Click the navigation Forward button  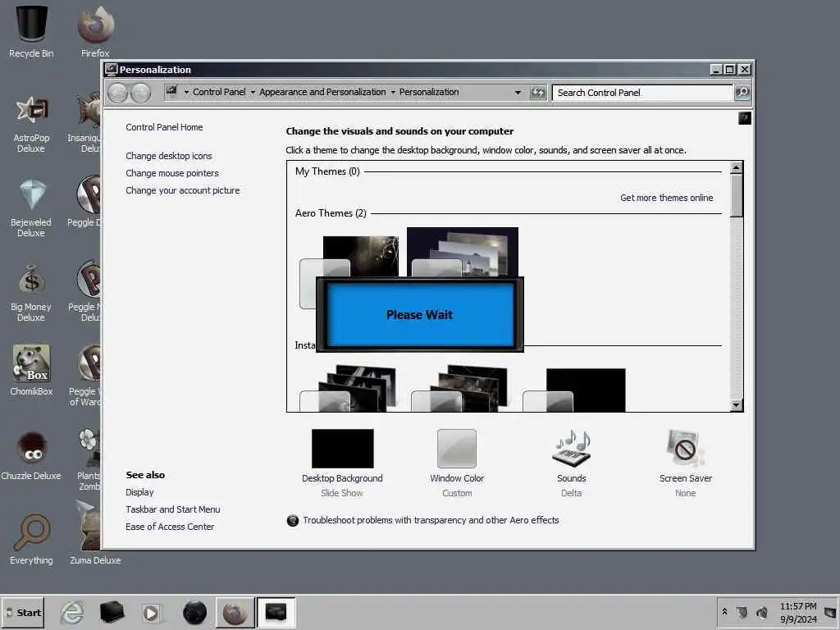coord(140,94)
